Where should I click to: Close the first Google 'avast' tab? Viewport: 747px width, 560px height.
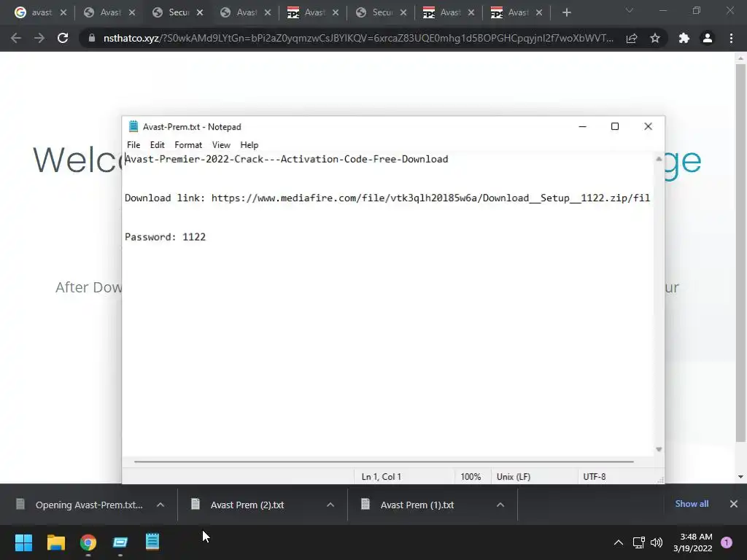coord(63,13)
